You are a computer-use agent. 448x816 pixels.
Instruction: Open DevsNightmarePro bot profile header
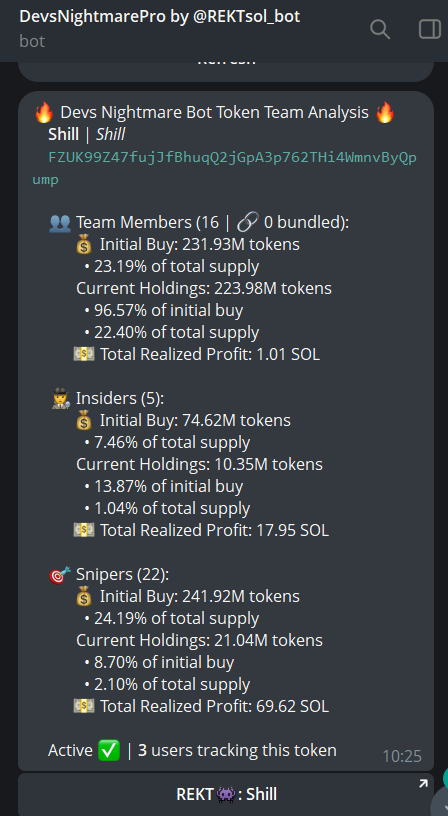coord(160,28)
